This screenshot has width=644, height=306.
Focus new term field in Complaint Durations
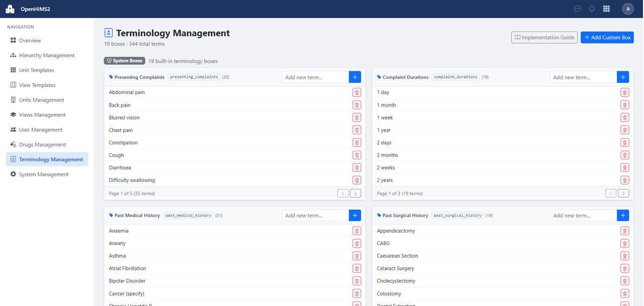pos(583,77)
